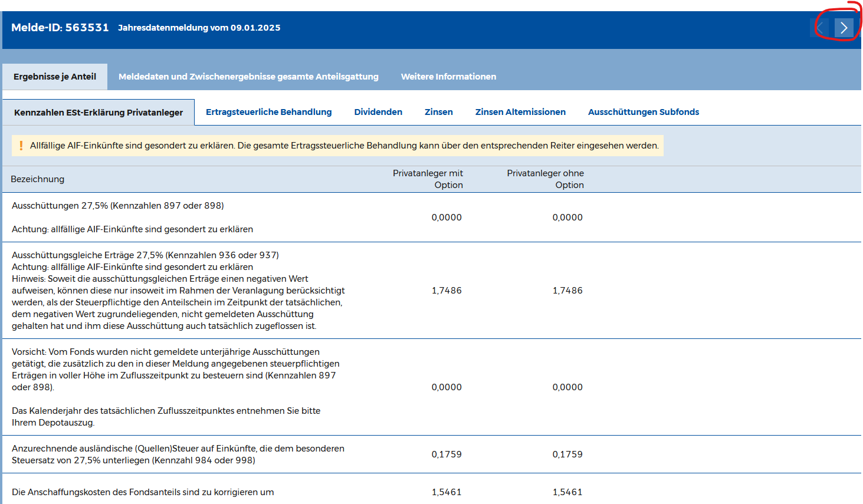This screenshot has width=863, height=504.
Task: Go to the next Meldung using right arrow
Action: [x=844, y=28]
